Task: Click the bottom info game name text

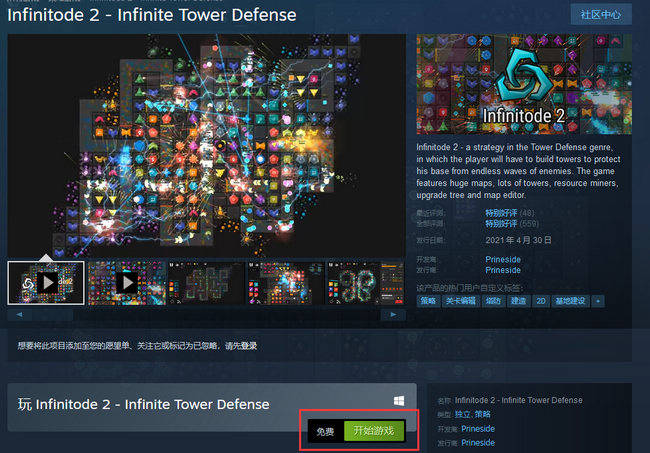Action: coord(519,400)
